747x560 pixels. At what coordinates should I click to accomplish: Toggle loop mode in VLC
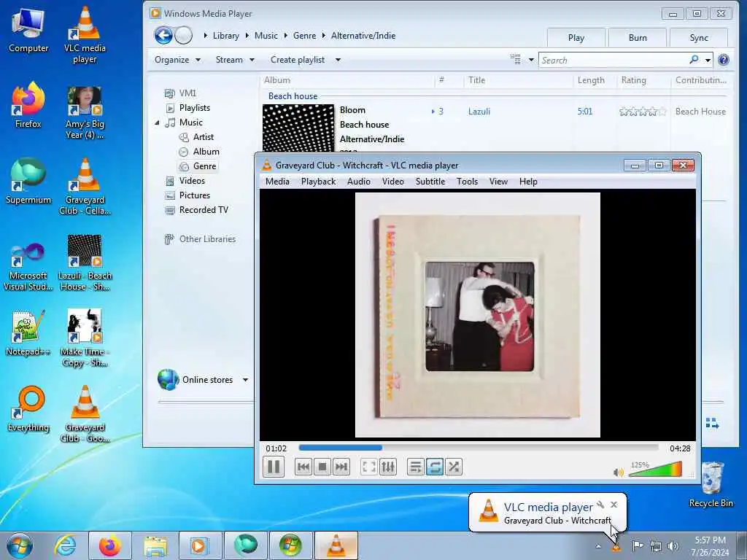[435, 467]
